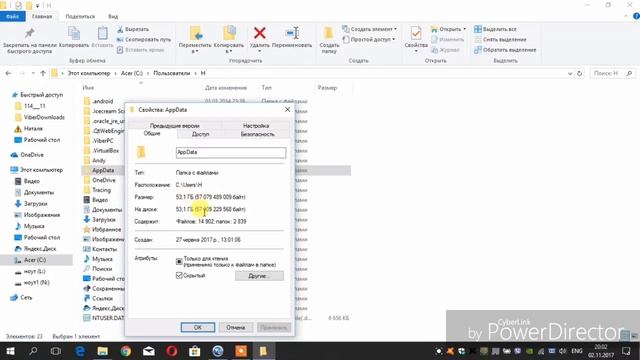Select Acer (C:) drive in navigation pane

[x=35, y=260]
